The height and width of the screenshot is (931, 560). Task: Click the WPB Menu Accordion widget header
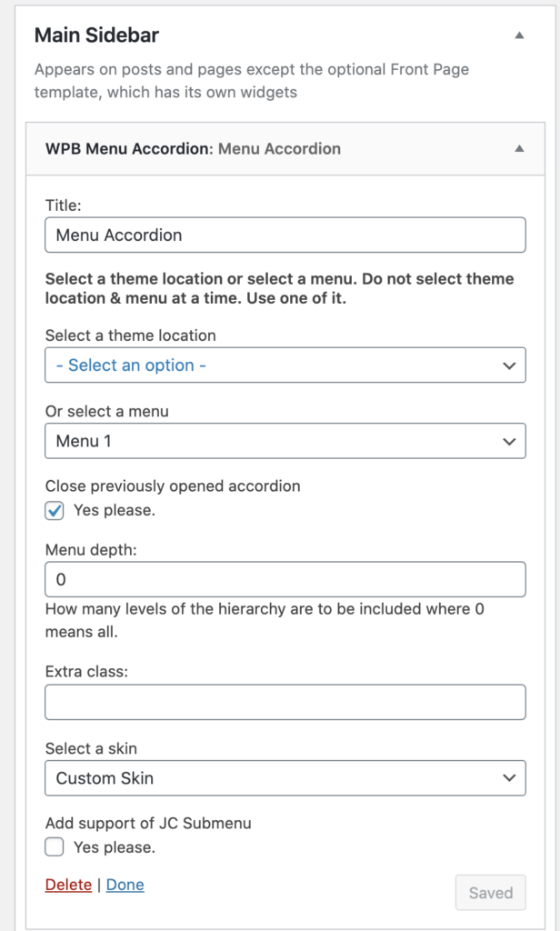[x=285, y=148]
